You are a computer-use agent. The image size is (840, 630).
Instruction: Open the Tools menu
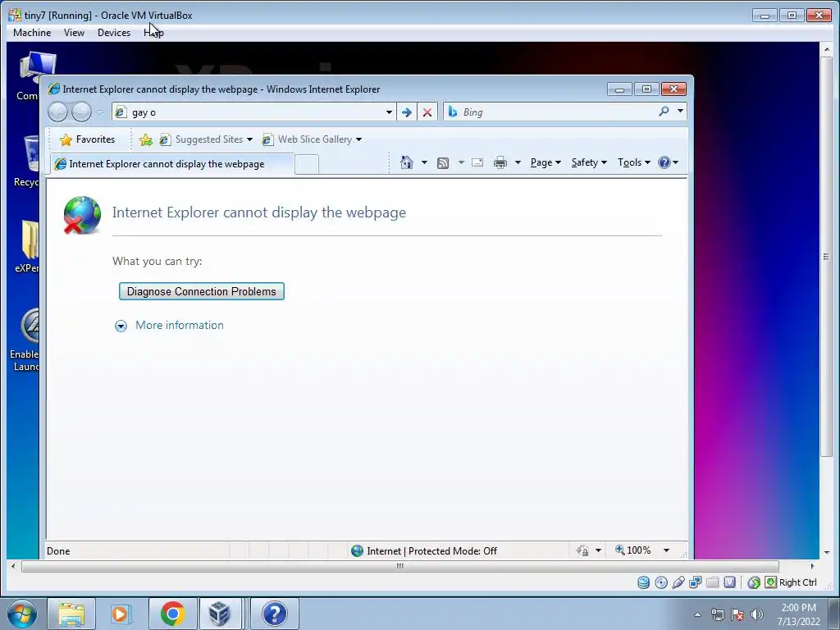coord(634,162)
